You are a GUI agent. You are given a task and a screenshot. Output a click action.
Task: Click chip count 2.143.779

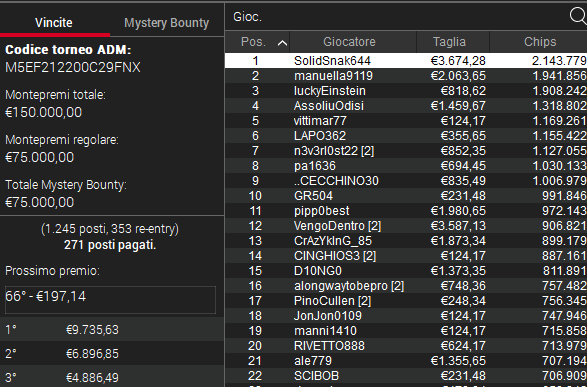coord(559,61)
